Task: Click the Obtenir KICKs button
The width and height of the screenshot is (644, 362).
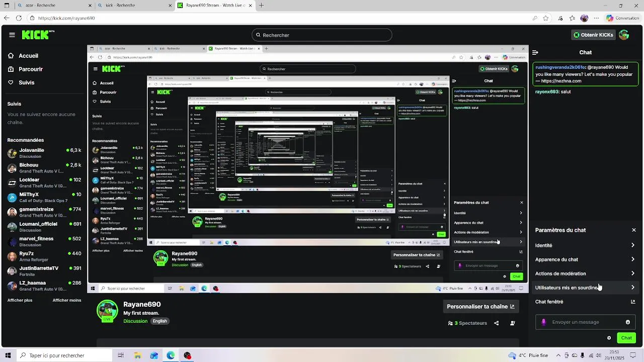Action: pyautogui.click(x=593, y=35)
